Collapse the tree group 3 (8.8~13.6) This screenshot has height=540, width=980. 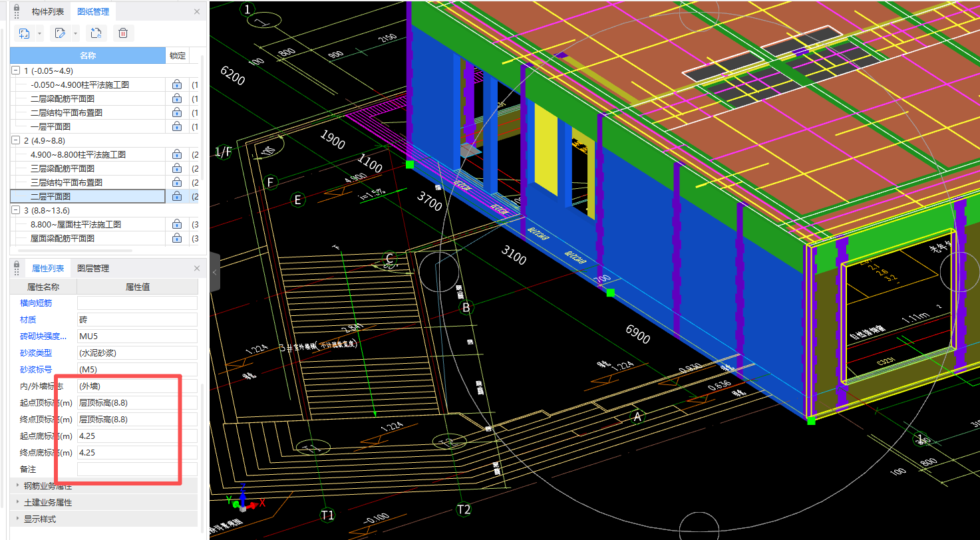(x=16, y=210)
